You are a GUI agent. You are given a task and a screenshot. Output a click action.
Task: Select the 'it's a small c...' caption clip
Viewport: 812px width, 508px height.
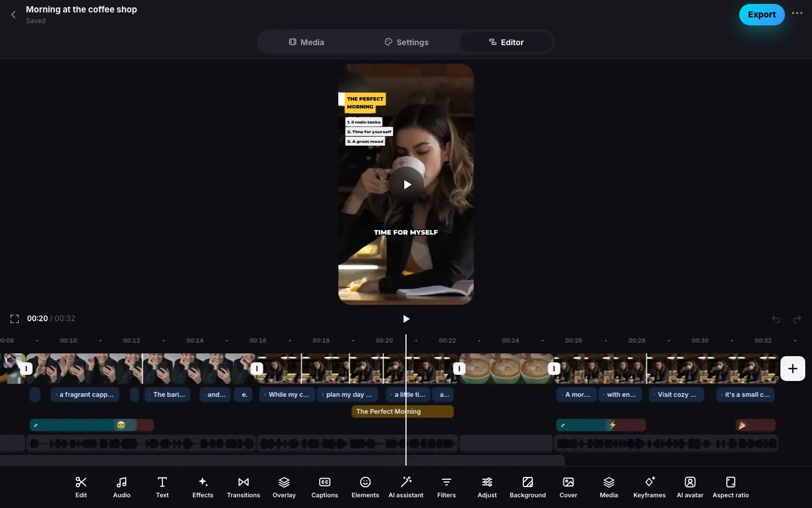[745, 395]
